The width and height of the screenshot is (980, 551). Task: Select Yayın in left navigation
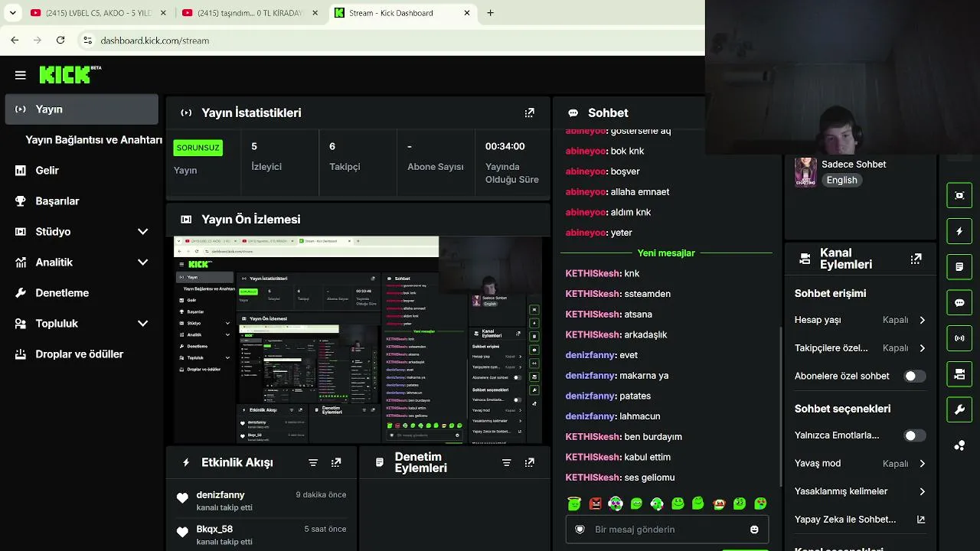81,109
